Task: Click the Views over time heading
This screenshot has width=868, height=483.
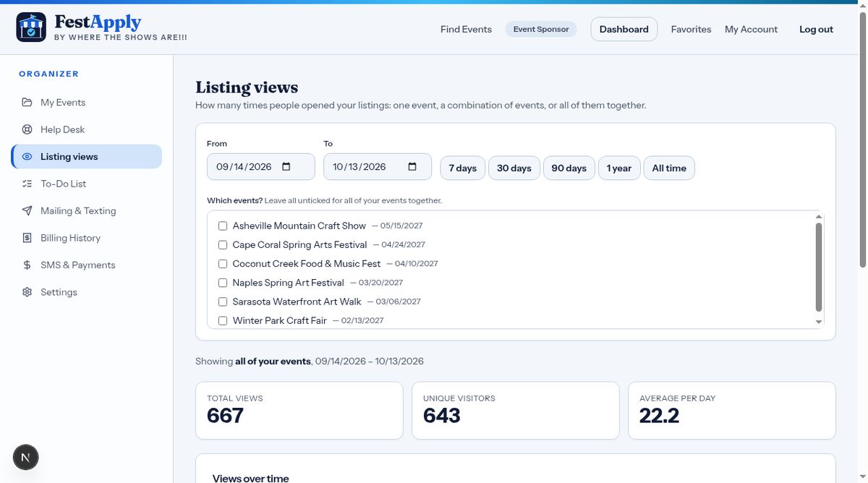Action: click(250, 478)
